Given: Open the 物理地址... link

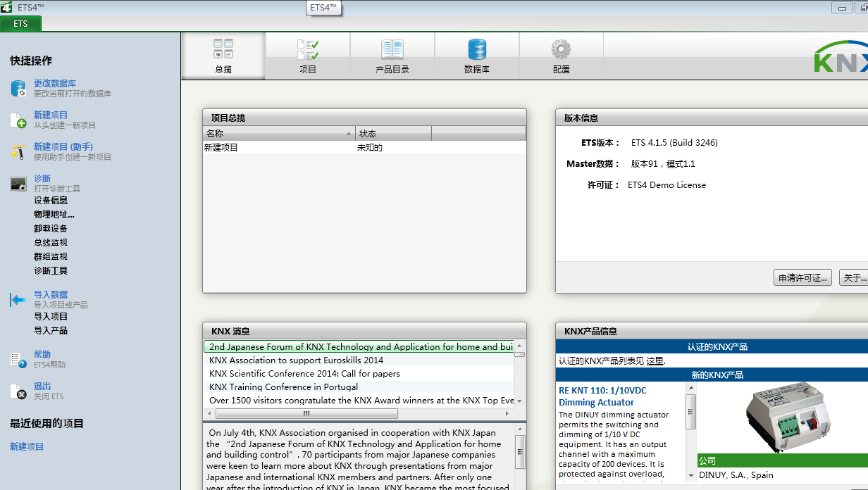Looking at the screenshot, I should coord(54,214).
